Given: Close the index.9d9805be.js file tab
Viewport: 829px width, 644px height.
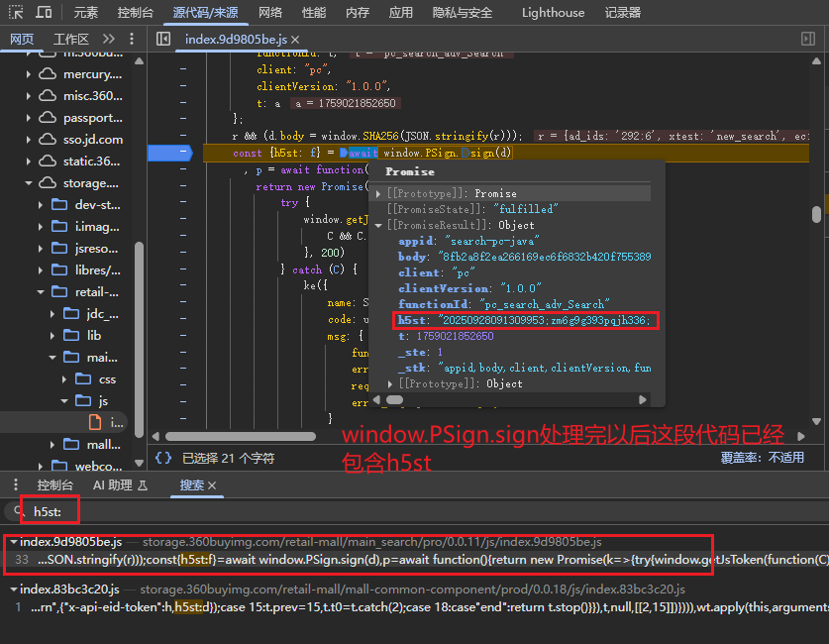Looking at the screenshot, I should 295,40.
